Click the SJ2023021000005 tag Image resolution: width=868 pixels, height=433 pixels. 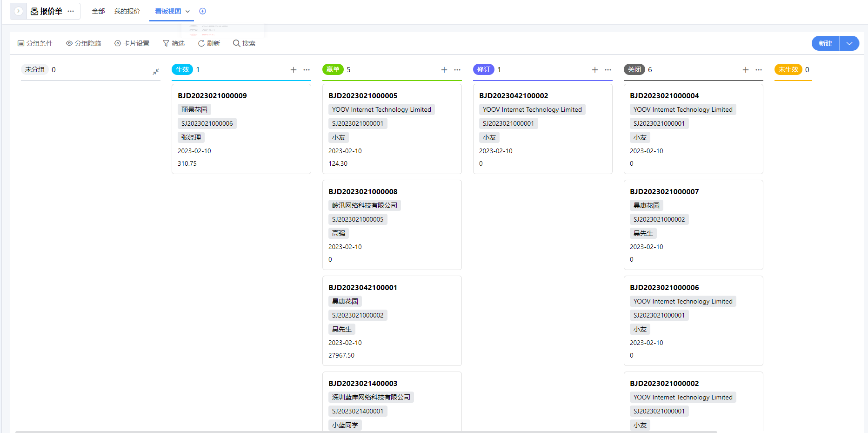358,219
